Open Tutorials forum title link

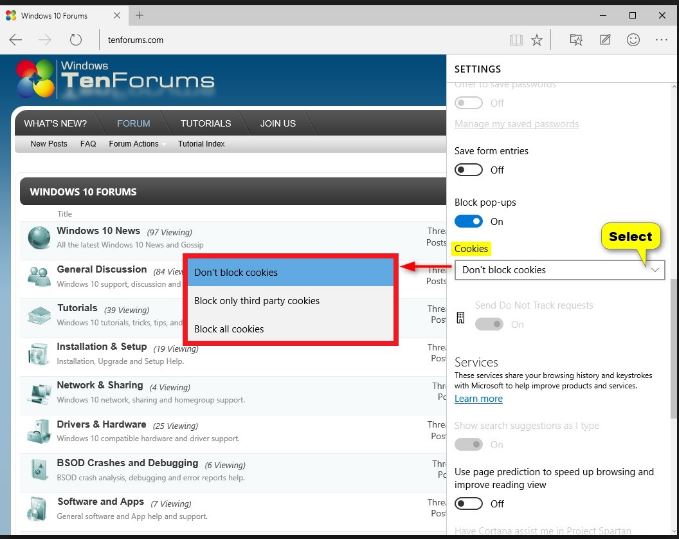pyautogui.click(x=78, y=308)
